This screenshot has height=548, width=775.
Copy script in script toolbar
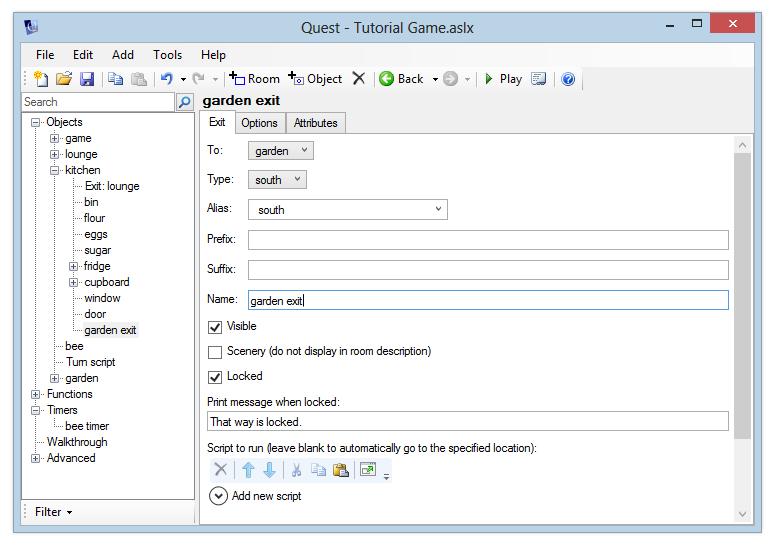[318, 469]
